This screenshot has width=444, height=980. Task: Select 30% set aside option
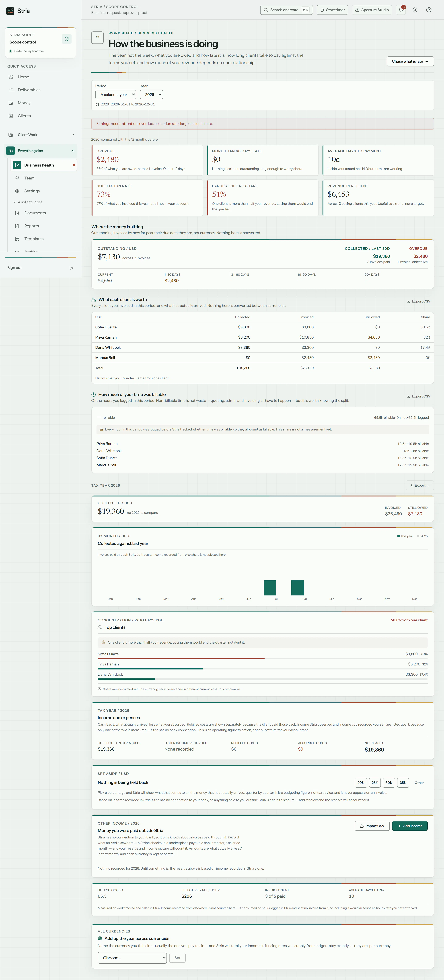tap(389, 782)
